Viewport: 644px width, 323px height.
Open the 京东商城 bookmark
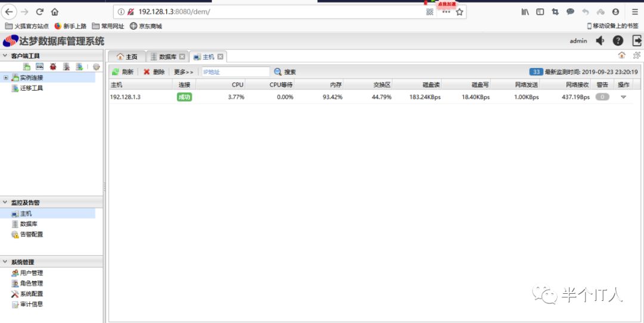pyautogui.click(x=146, y=26)
